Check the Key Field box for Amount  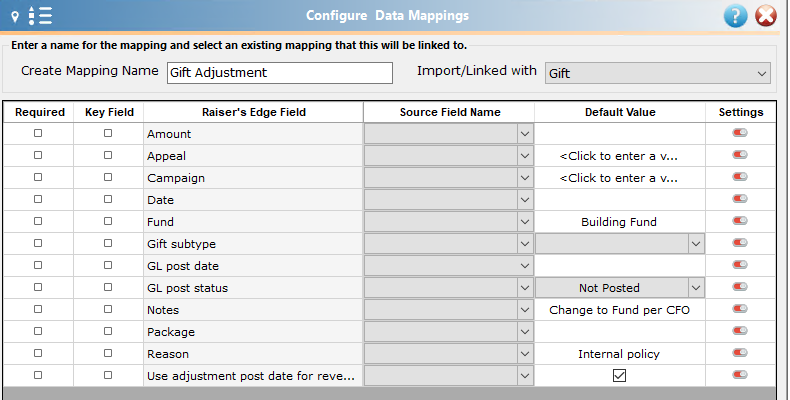point(108,133)
